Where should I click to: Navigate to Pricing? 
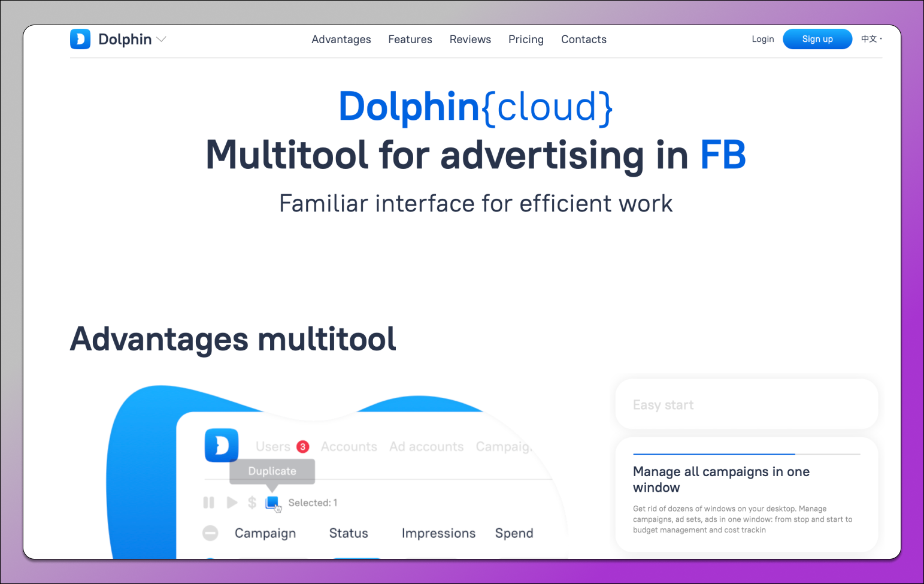[526, 40]
